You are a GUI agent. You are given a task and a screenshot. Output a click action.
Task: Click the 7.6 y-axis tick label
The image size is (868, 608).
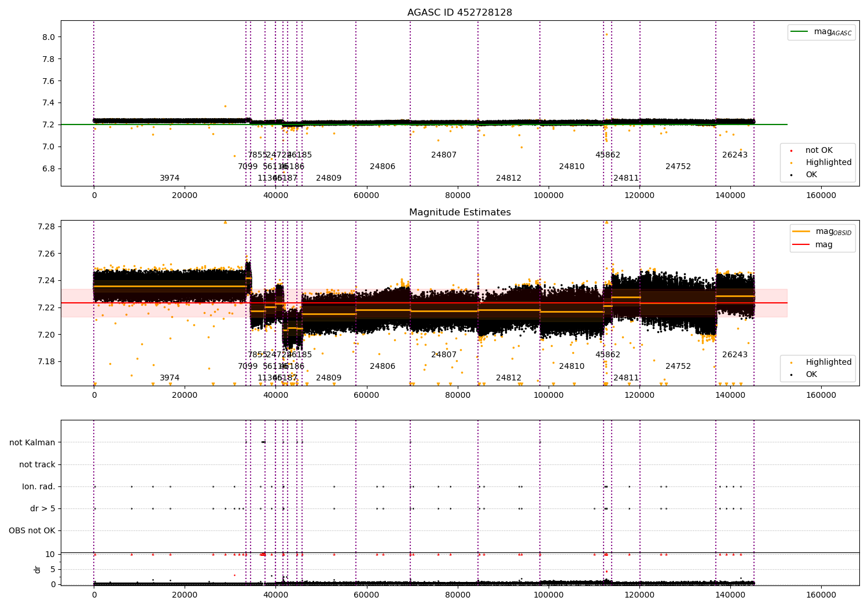coord(49,81)
